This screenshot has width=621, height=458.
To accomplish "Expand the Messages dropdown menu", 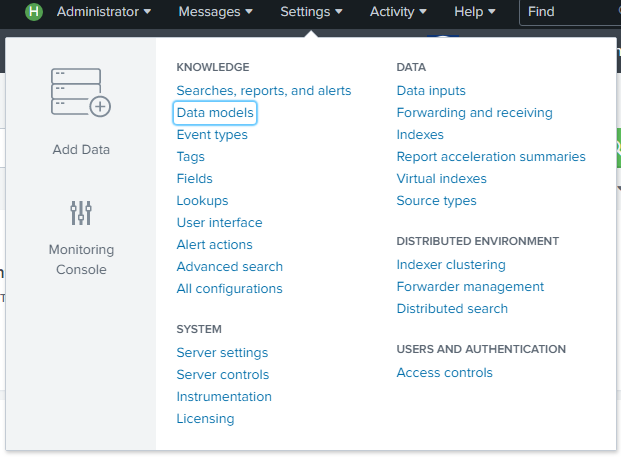I will point(215,12).
